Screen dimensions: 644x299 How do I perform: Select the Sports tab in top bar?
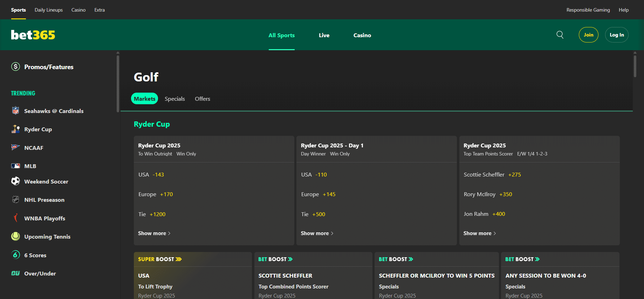click(18, 10)
